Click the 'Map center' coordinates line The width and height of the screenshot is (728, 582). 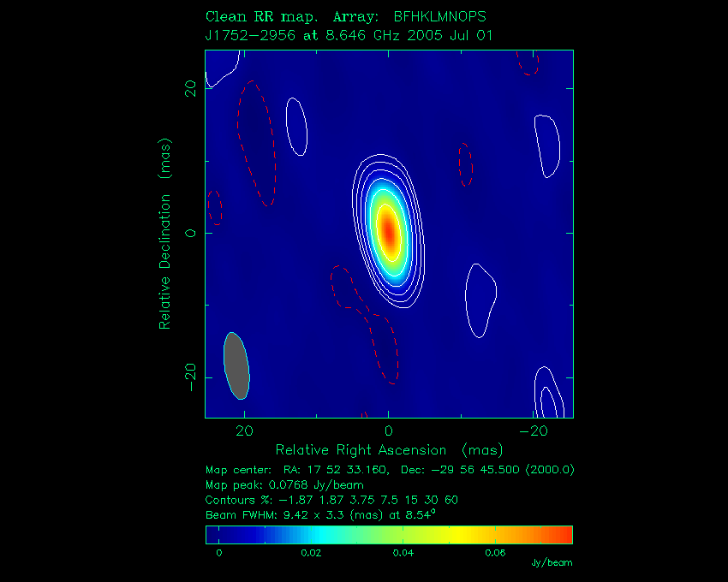click(x=390, y=470)
